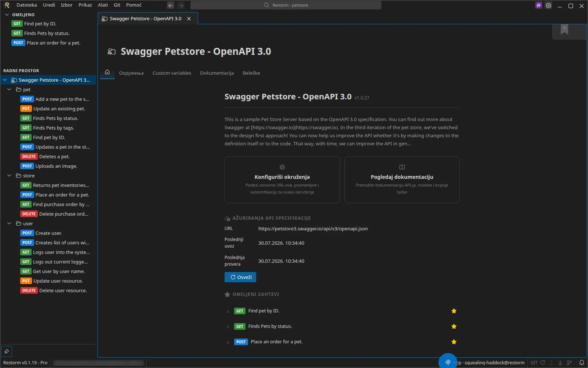
Task: Open the Datoteka menu
Action: pos(26,5)
